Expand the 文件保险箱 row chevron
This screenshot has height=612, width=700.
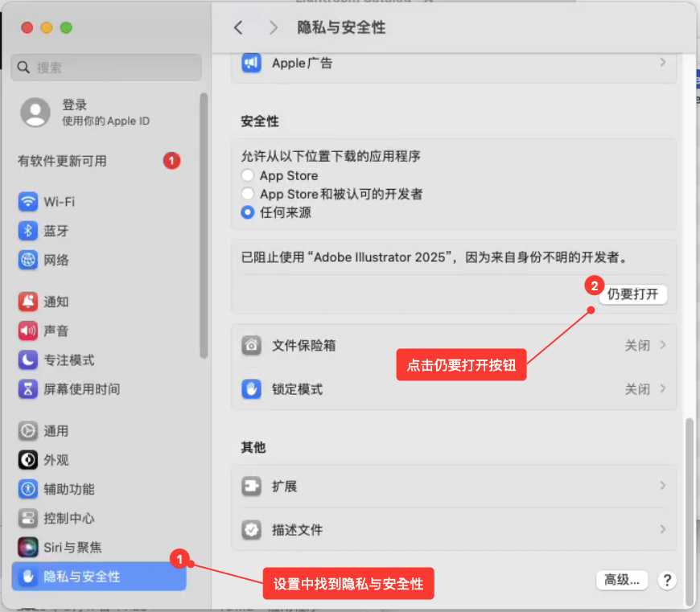click(x=663, y=345)
